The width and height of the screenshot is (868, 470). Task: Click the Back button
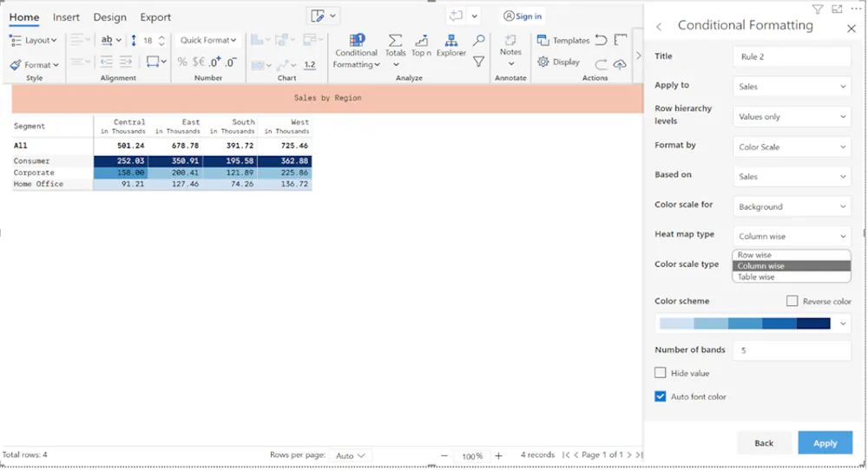(764, 443)
